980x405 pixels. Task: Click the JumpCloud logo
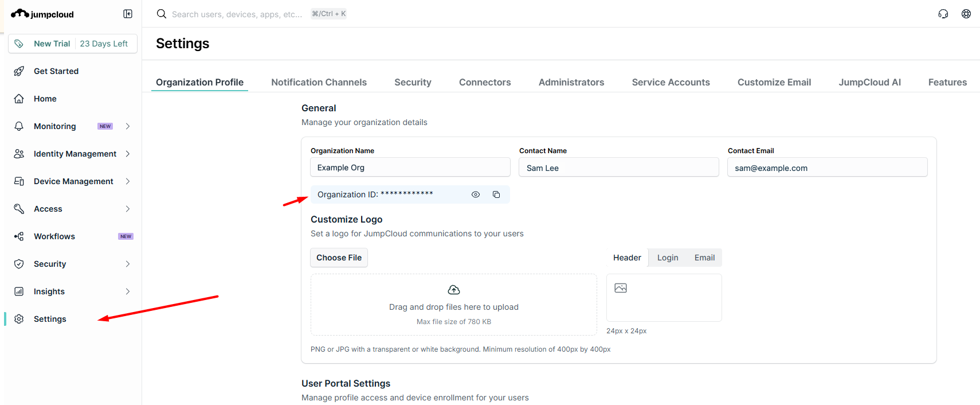pos(42,14)
